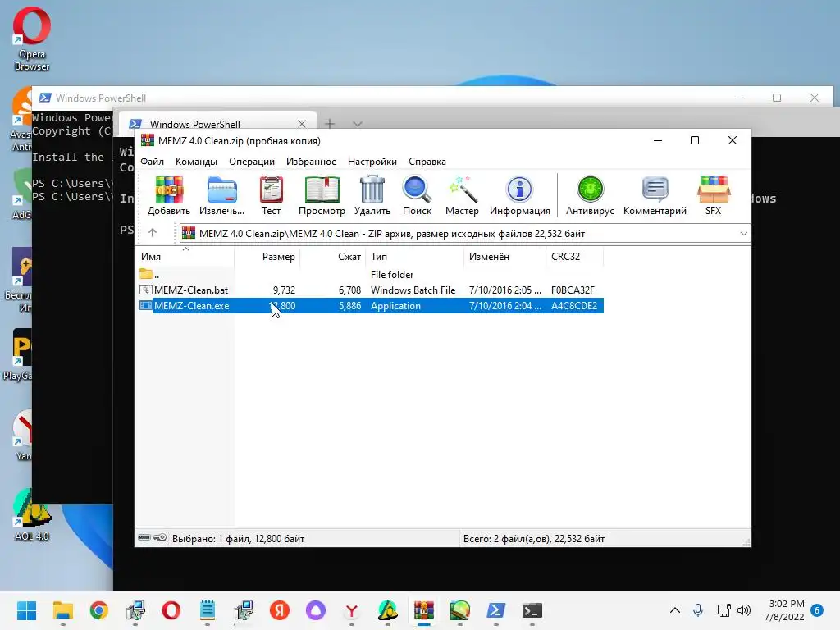
Task: Sort files by CRC32 column
Action: pyautogui.click(x=574, y=257)
